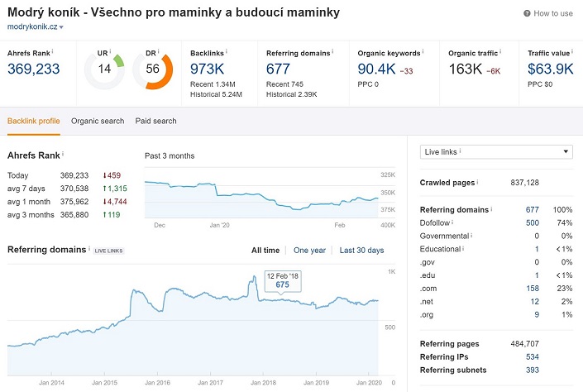Switch to the Organic search tab

98,121
